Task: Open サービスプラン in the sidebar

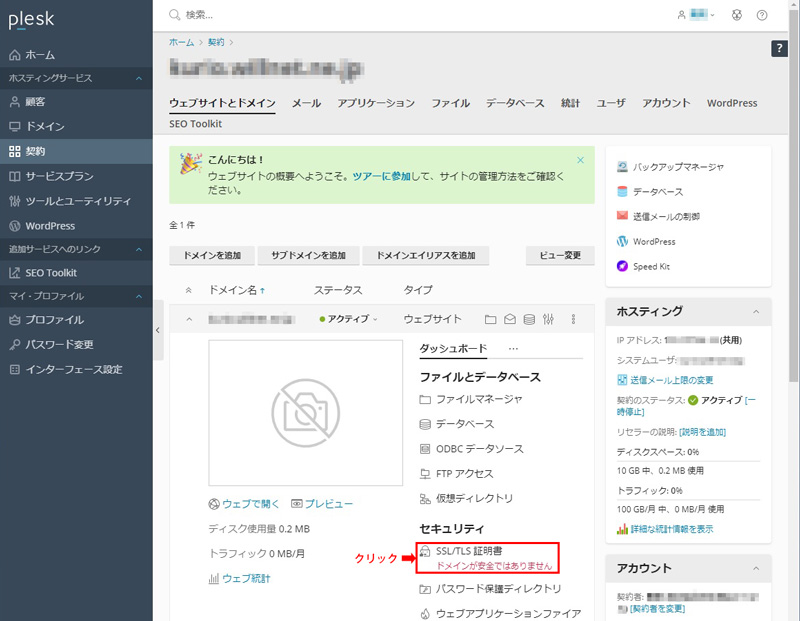Action: point(59,176)
